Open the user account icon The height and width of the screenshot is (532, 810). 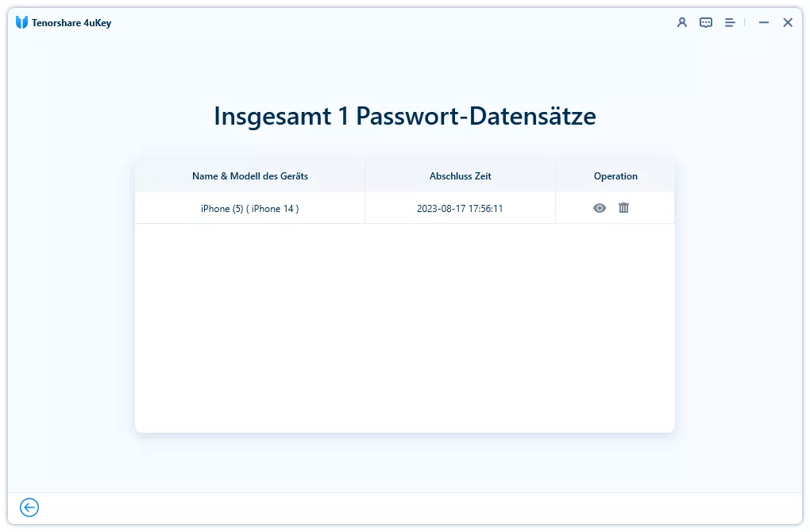tap(682, 23)
